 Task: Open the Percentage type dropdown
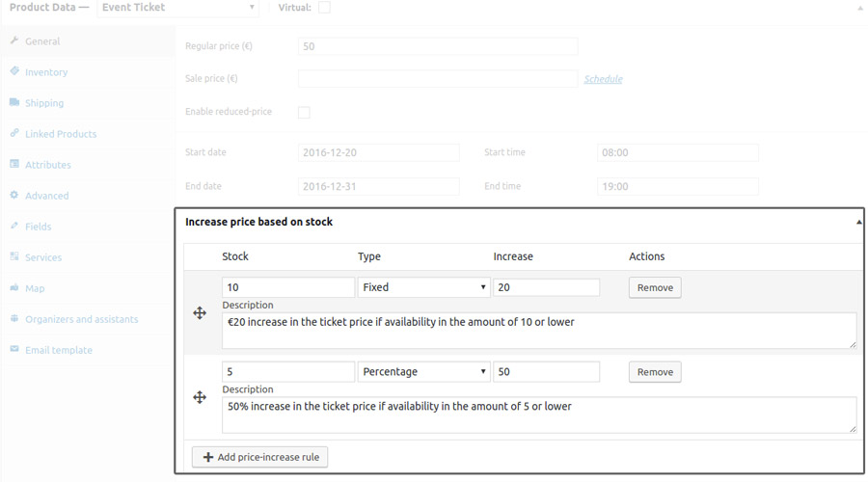(x=423, y=372)
